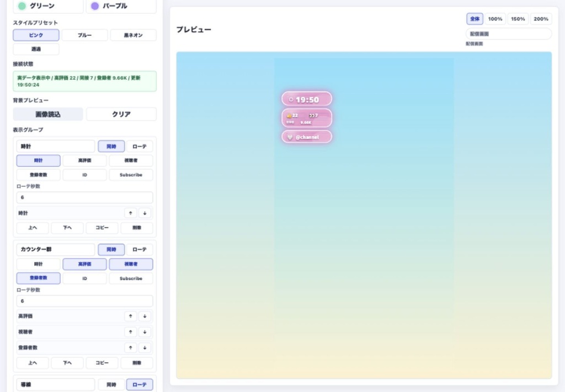Move 時計 group down with 下へ
This screenshot has width=565, height=392.
coord(67,228)
